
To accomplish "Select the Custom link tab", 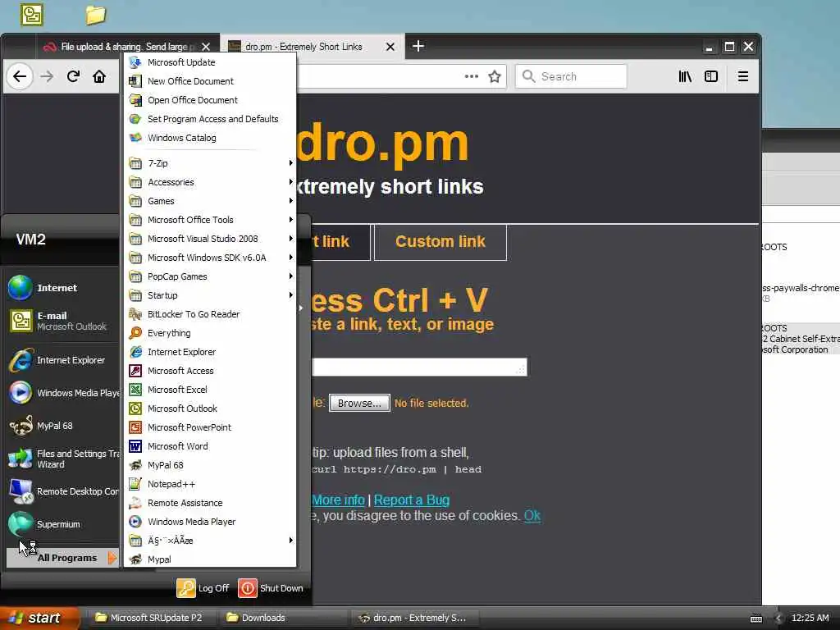I will pyautogui.click(x=441, y=242).
